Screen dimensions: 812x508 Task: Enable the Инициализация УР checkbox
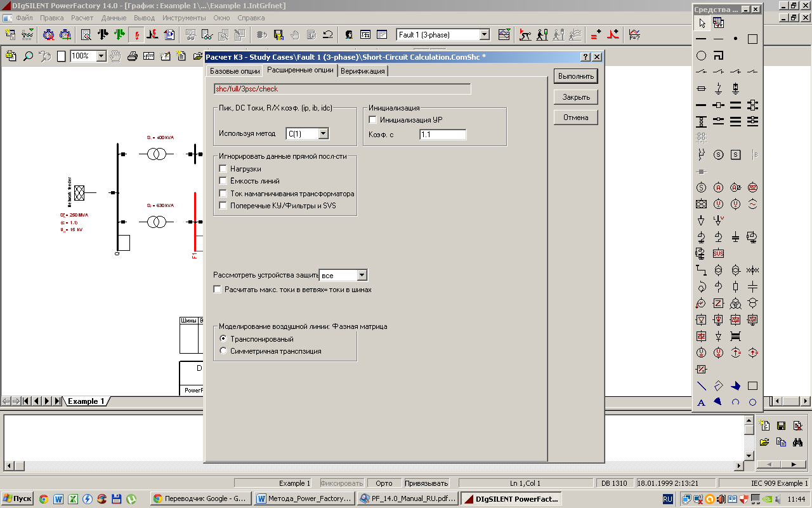373,120
